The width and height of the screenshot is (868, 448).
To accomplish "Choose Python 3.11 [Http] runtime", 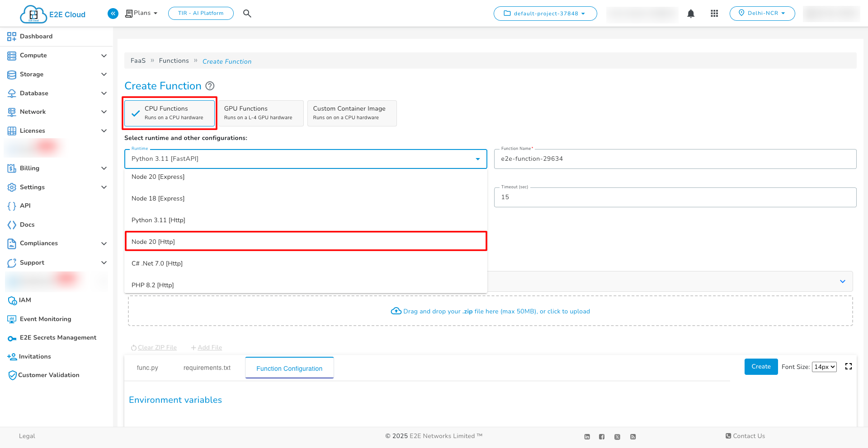I will (x=306, y=220).
